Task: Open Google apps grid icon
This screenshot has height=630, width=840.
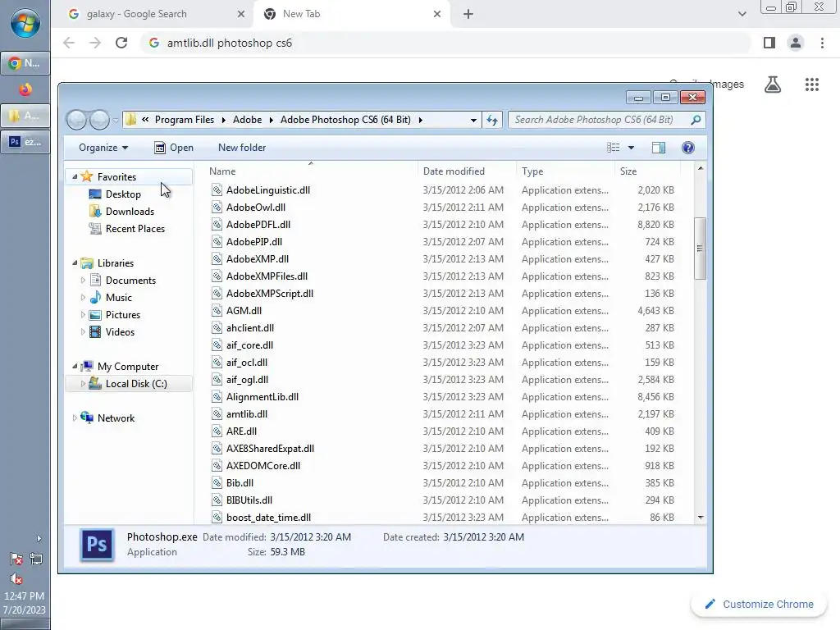Action: point(812,84)
